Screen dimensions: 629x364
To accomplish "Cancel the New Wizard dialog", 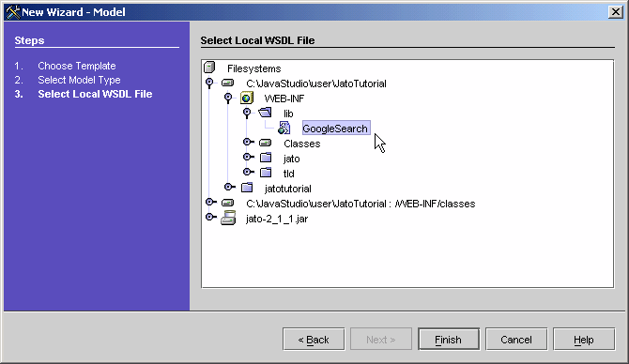I will [516, 340].
